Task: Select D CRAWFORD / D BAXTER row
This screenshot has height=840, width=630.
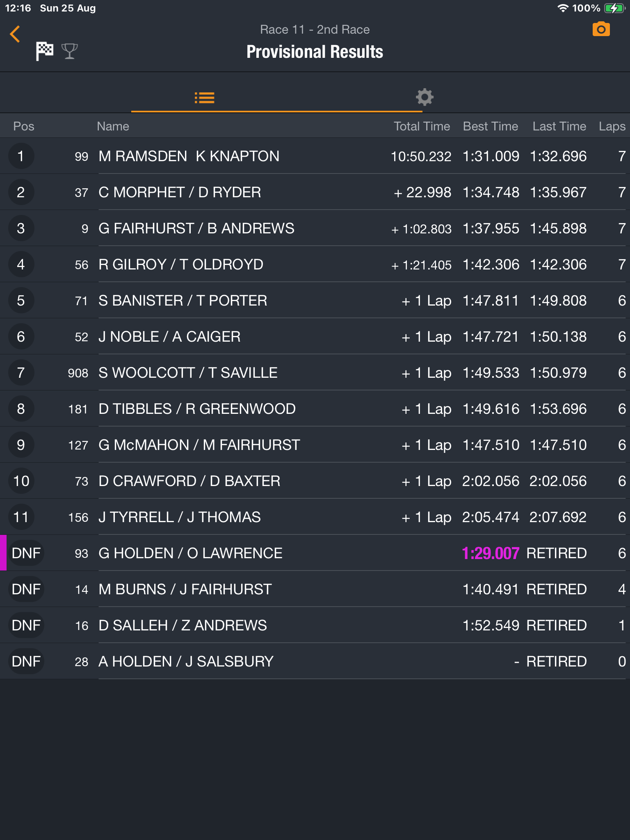Action: (315, 481)
